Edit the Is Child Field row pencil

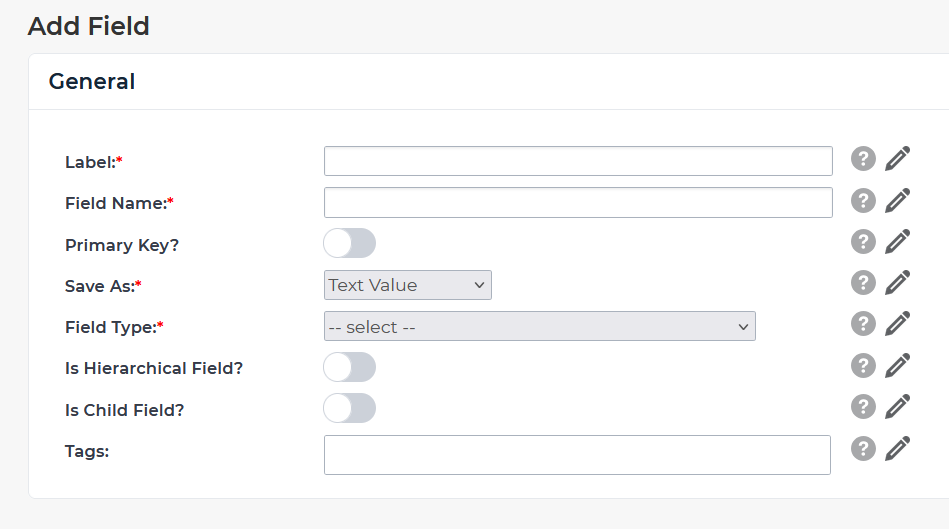coord(898,406)
